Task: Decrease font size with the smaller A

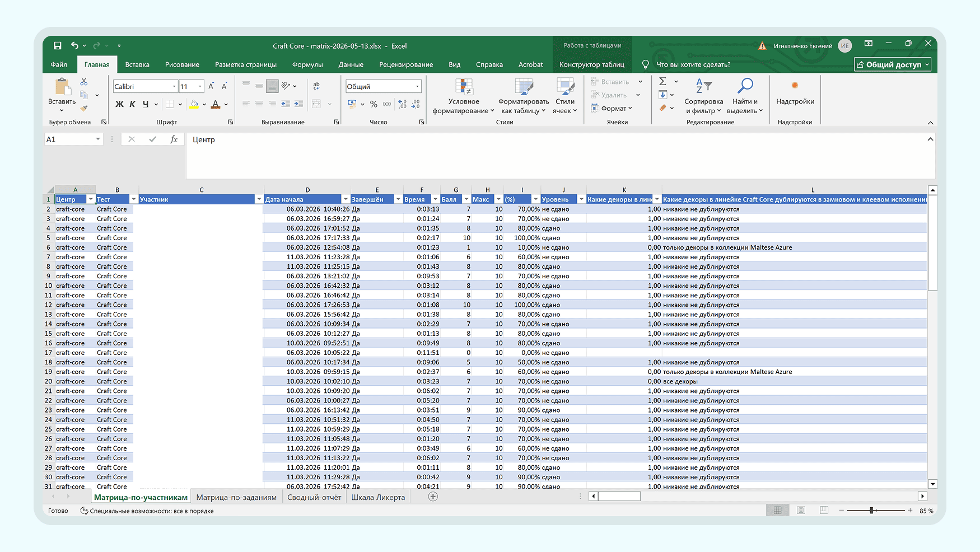Action: [x=224, y=86]
